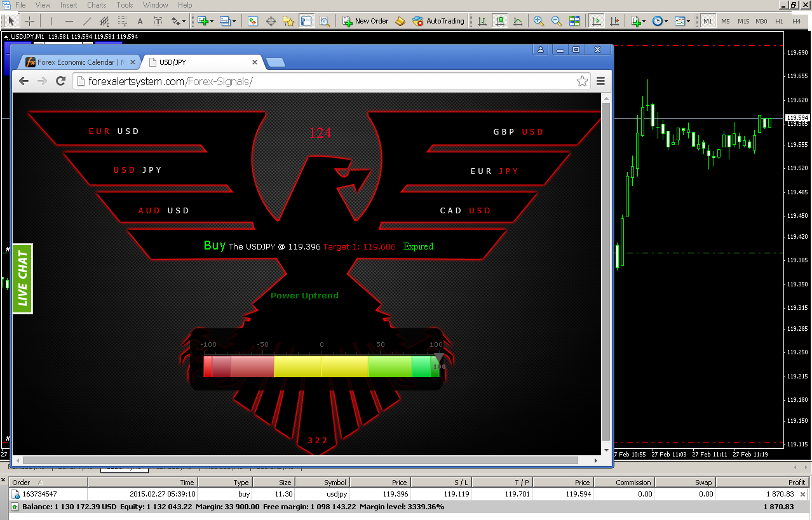The width and height of the screenshot is (812, 520).
Task: Open the chart templates dropdown
Action: pyautogui.click(x=682, y=21)
